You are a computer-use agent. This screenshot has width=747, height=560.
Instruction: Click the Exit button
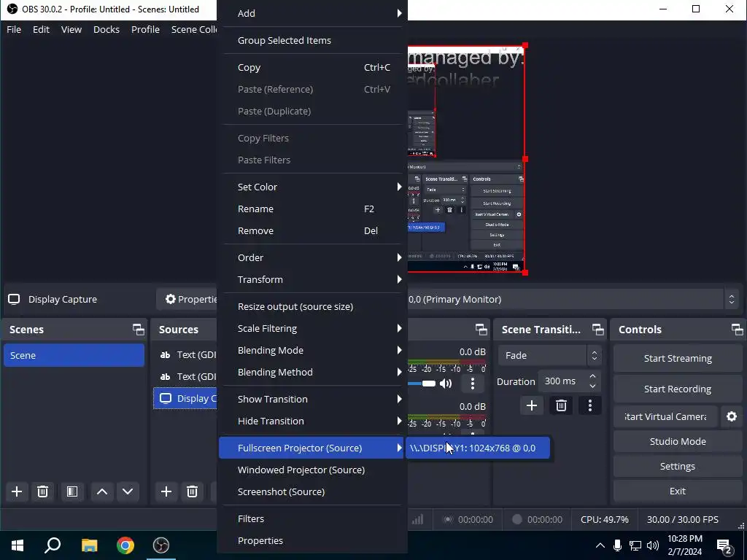[678, 491]
